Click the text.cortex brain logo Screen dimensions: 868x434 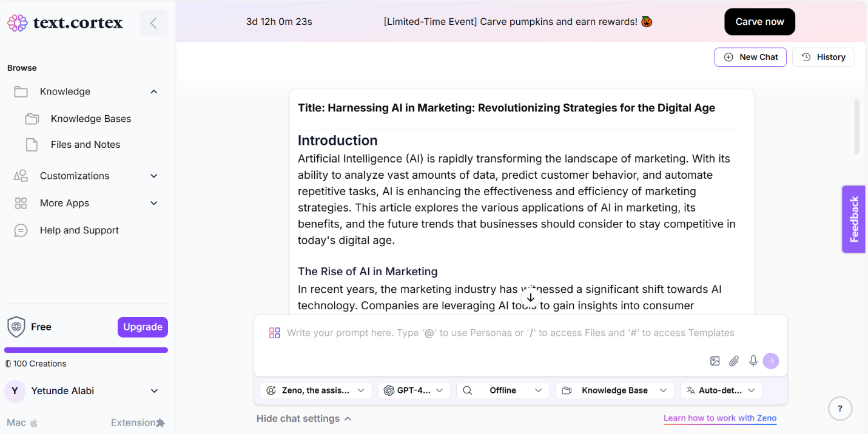pyautogui.click(x=17, y=23)
